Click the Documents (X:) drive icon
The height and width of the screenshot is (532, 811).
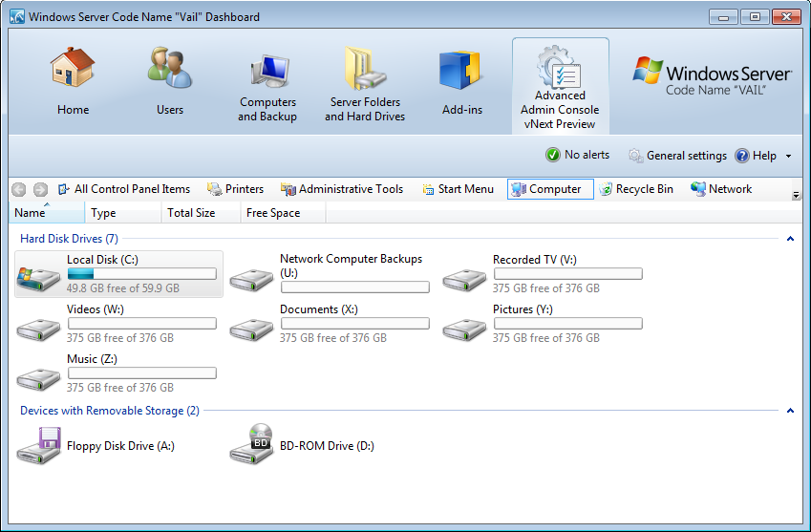coord(251,329)
